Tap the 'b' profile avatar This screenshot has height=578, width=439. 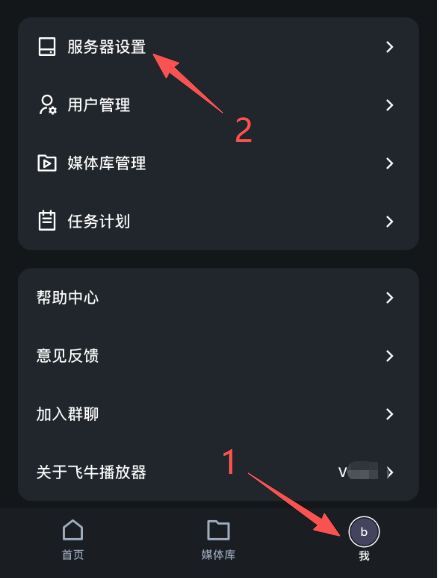[364, 532]
